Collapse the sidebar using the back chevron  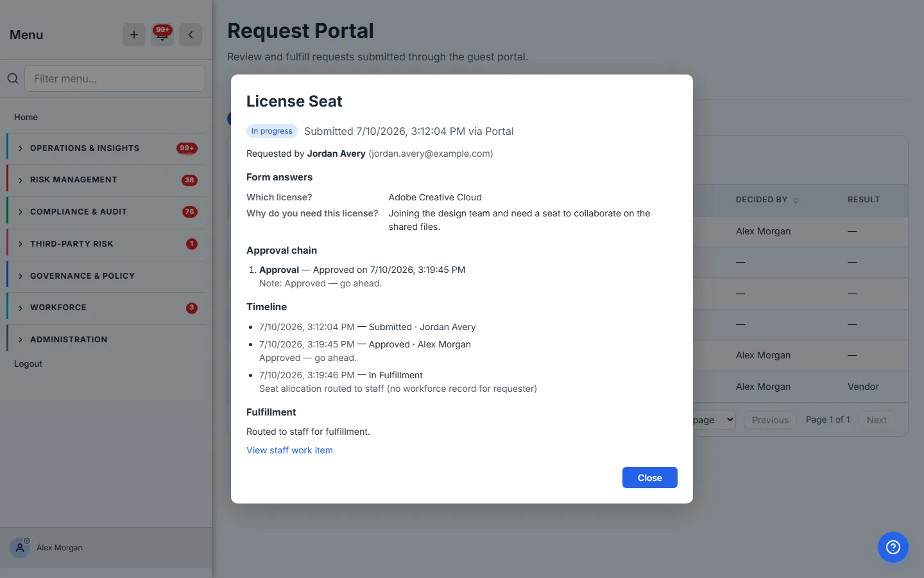pyautogui.click(x=191, y=35)
